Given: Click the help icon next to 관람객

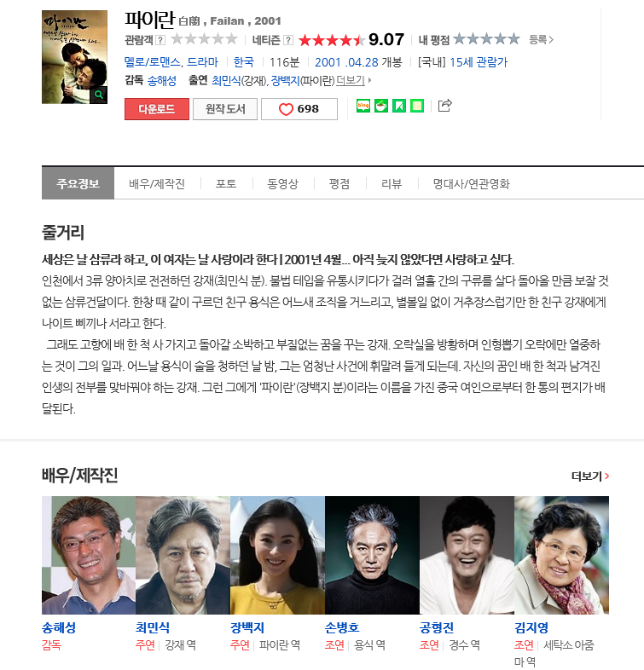Looking at the screenshot, I should point(160,40).
